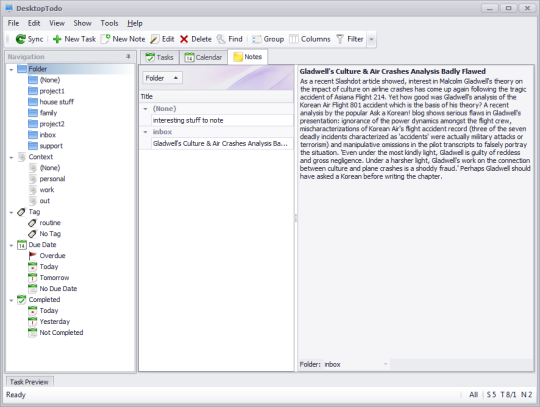Select (None) under Folder
Image resolution: width=540 pixels, height=407 pixels.
tap(50, 80)
